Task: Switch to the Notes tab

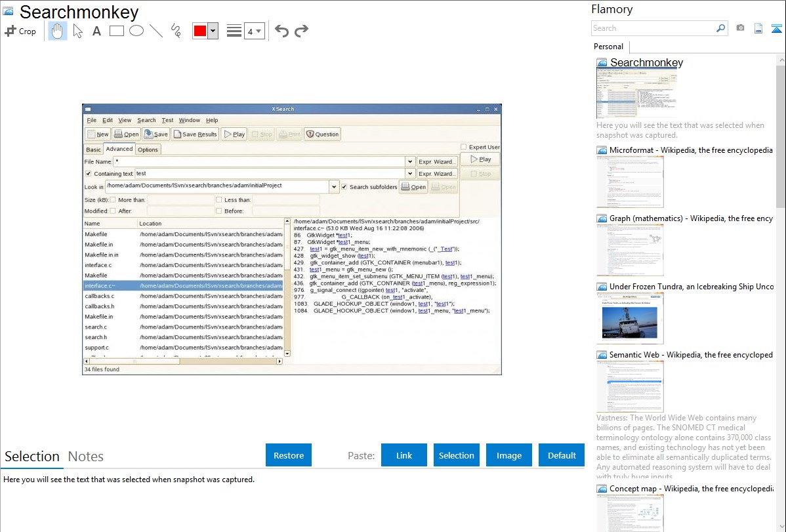Action: pyautogui.click(x=86, y=457)
